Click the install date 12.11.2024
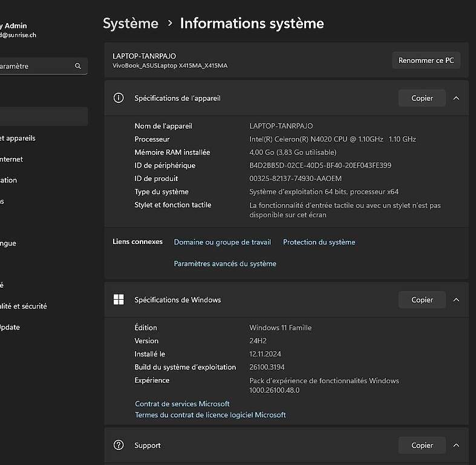 tap(265, 354)
